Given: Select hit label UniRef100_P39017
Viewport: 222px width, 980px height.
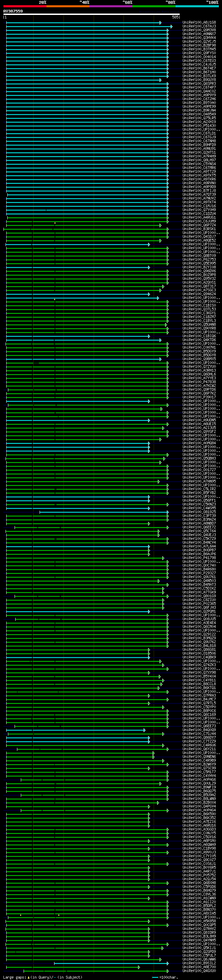Looking at the screenshot, I should tap(199, 397).
